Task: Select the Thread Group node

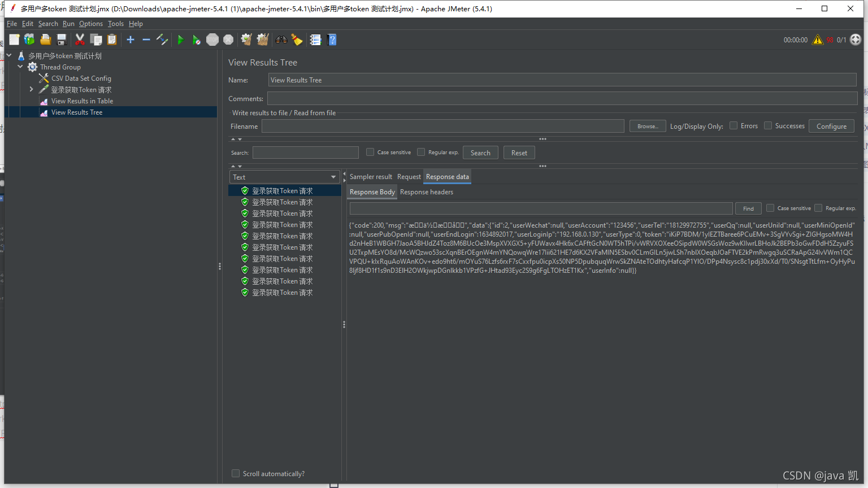Action: tap(60, 67)
